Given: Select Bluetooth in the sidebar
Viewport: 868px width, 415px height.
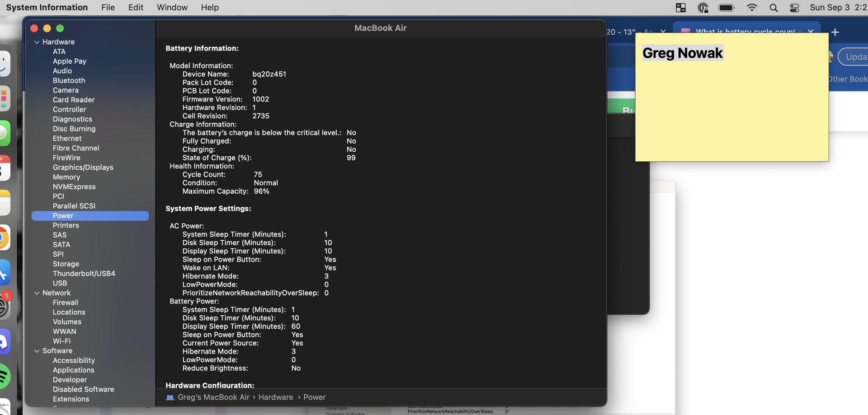Looking at the screenshot, I should (69, 80).
